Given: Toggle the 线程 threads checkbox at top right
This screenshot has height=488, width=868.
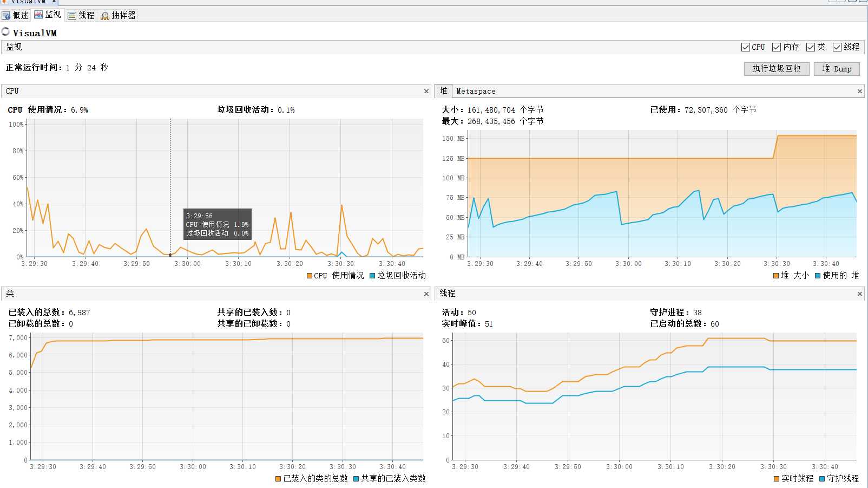Looking at the screenshot, I should coord(837,47).
